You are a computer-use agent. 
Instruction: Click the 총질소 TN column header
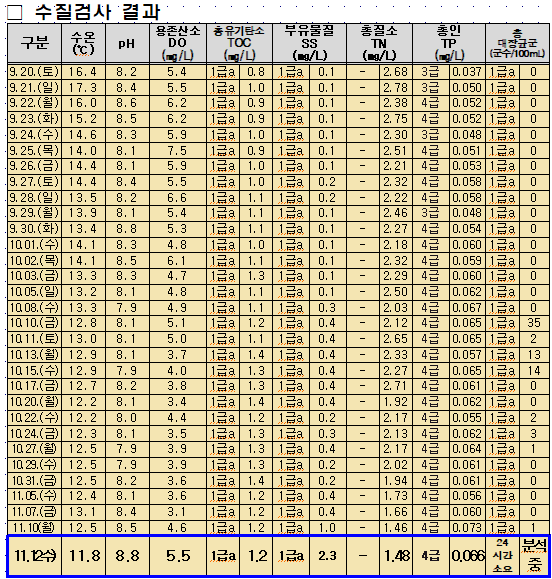point(380,43)
